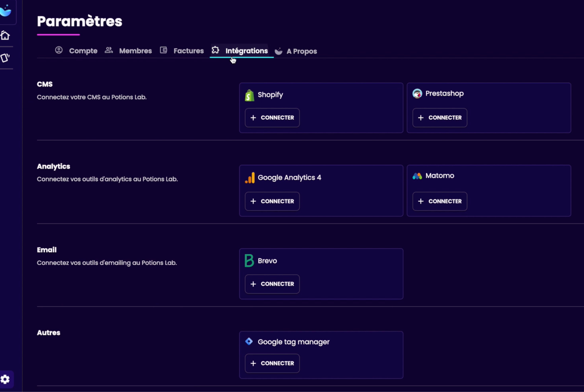Click 'Connectez vos outils d'emailing' description
The image size is (584, 392).
click(107, 263)
